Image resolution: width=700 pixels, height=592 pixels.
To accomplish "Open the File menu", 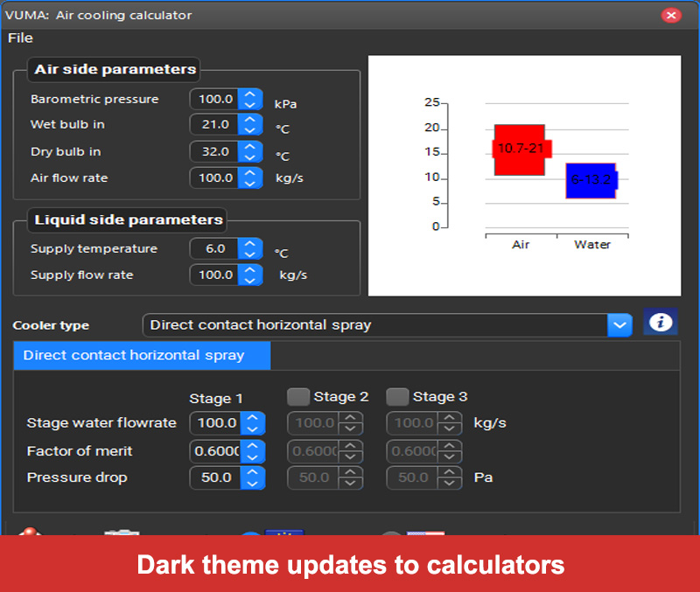I will [x=20, y=38].
